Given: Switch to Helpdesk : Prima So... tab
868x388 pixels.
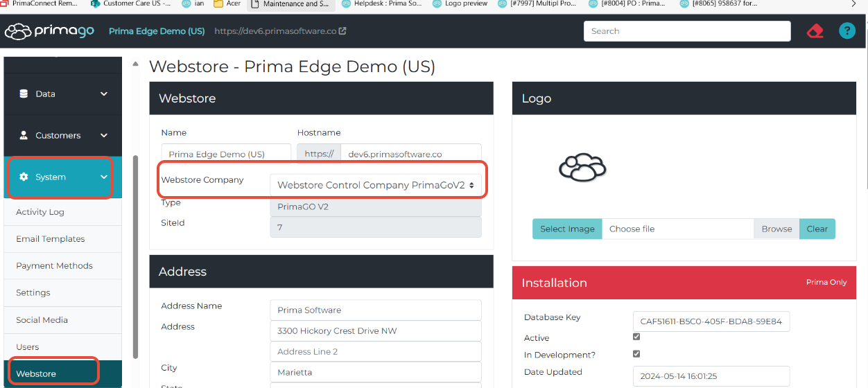Looking at the screenshot, I should (x=381, y=3).
